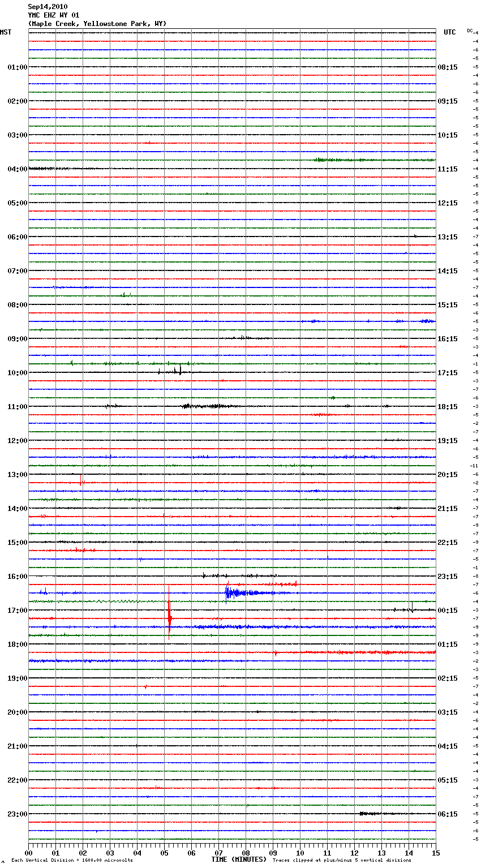Click the '18:00' MST time label
This screenshot has width=481, height=868.
tap(17, 644)
